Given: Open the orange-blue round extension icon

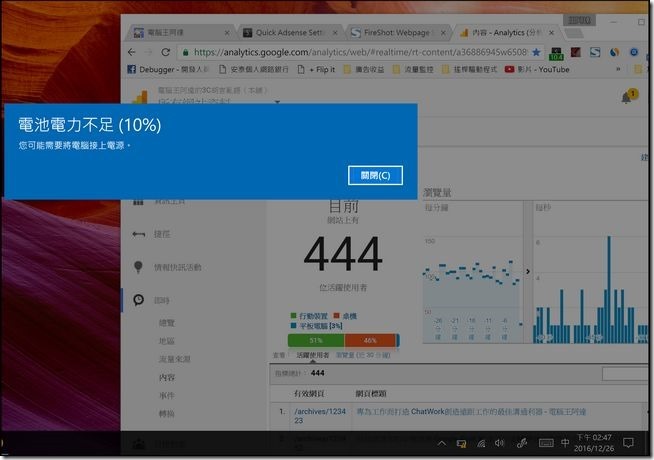Looking at the screenshot, I should [x=614, y=52].
